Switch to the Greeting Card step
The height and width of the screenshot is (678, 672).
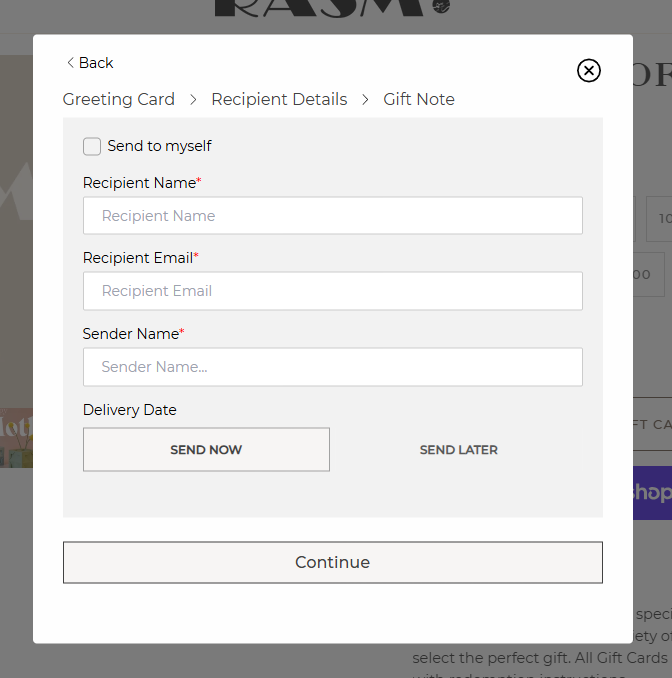click(x=118, y=99)
